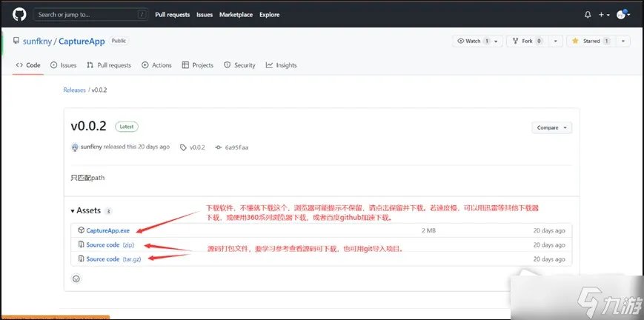The image size is (644, 320).
Task: Expand the Star lists dropdown arrow
Action: [623, 41]
